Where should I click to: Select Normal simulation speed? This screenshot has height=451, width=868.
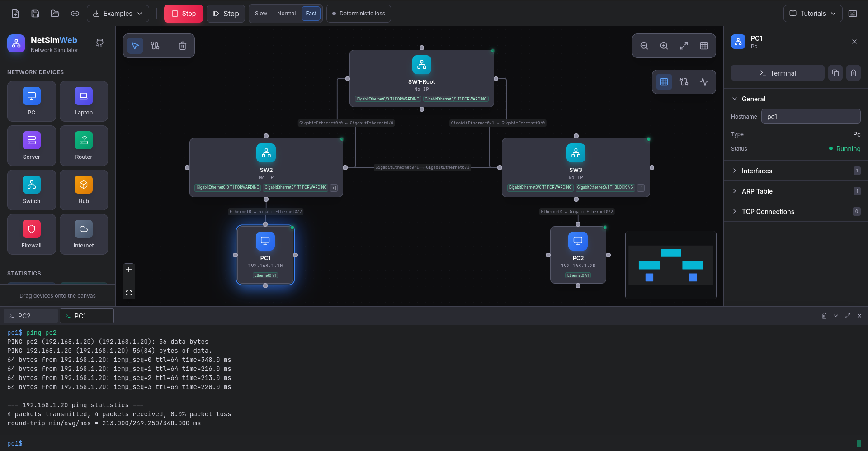[x=287, y=14]
